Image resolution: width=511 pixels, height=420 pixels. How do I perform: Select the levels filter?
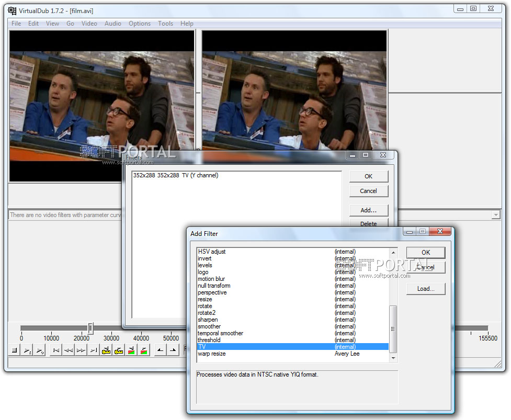coord(293,265)
